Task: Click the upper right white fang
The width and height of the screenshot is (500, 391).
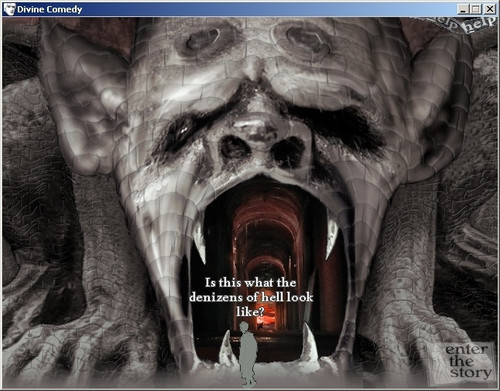Action: (x=331, y=238)
